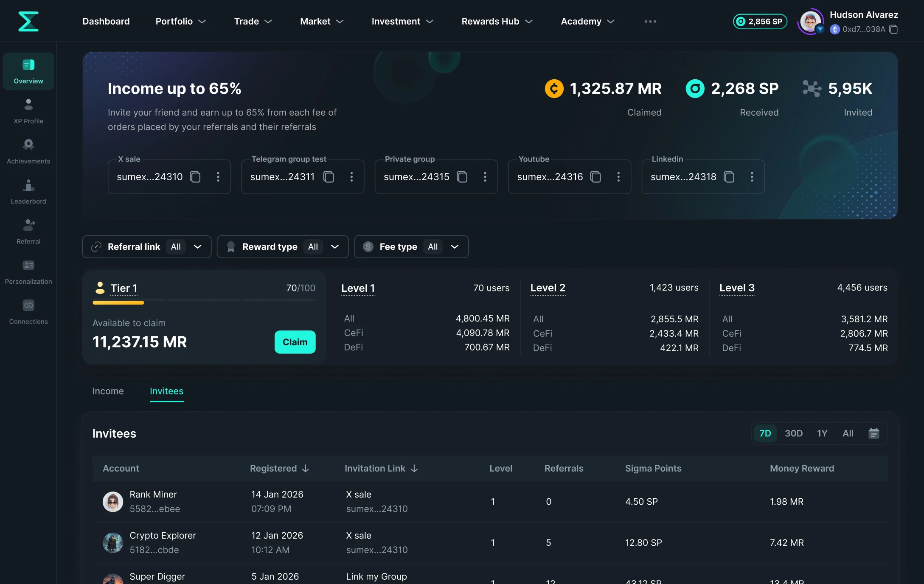Select the 30D time range filter

tap(793, 433)
